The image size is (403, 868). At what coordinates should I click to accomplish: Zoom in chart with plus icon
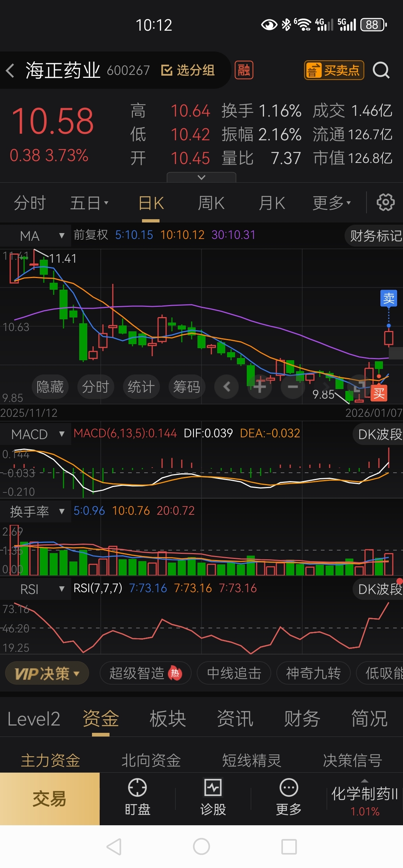[x=260, y=387]
